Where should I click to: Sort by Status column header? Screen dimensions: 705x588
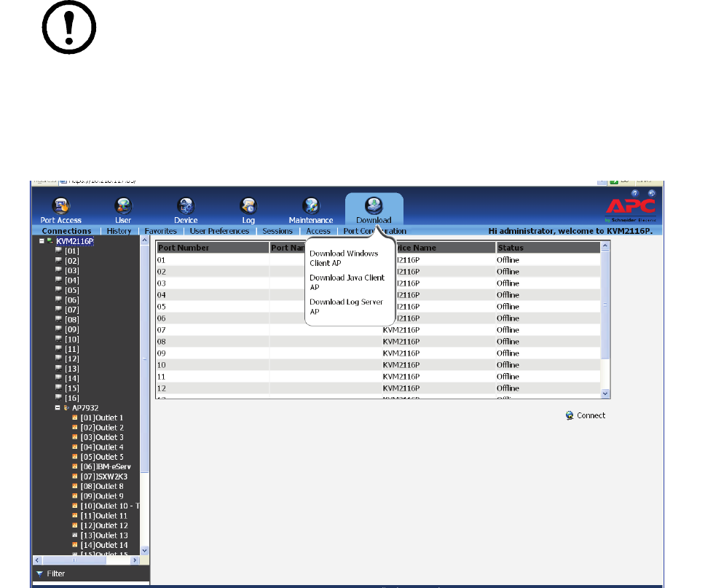click(548, 248)
